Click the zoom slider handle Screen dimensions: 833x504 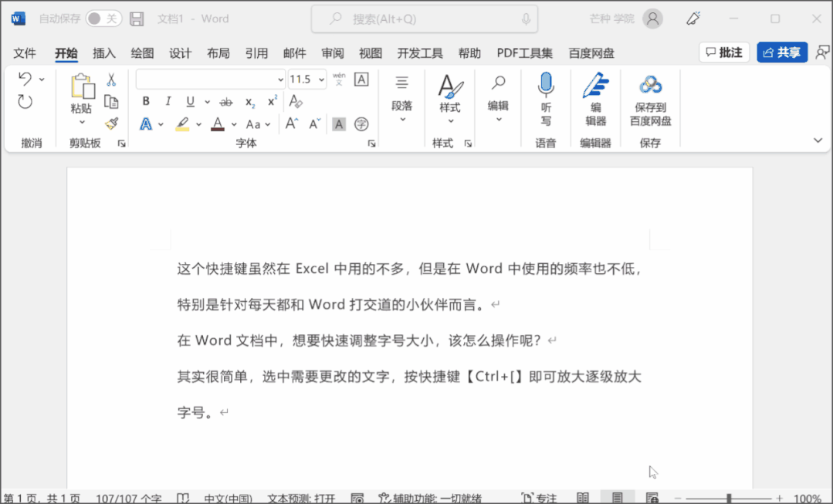pos(729,498)
